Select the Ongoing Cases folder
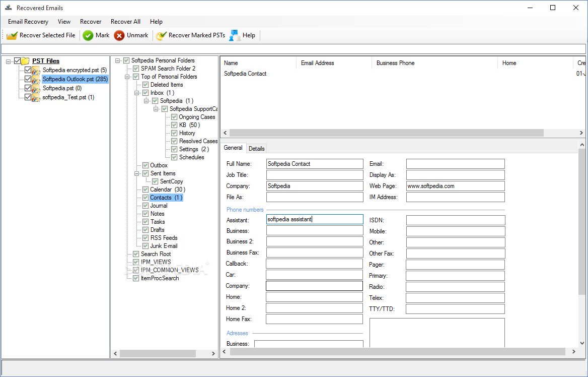588x377 pixels. point(197,117)
